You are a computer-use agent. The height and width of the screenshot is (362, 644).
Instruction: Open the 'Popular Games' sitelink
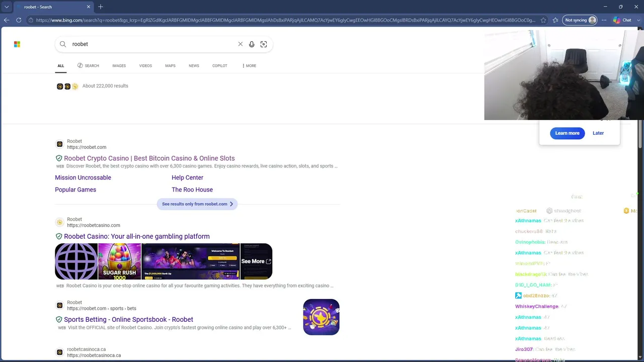pyautogui.click(x=75, y=190)
